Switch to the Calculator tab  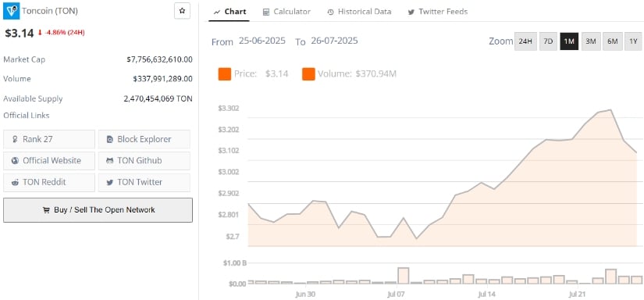pos(286,12)
